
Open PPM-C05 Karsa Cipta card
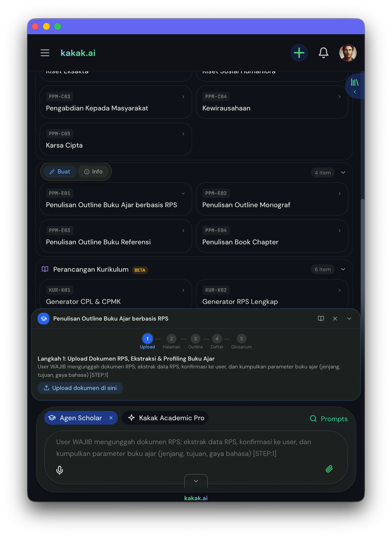[116, 139]
